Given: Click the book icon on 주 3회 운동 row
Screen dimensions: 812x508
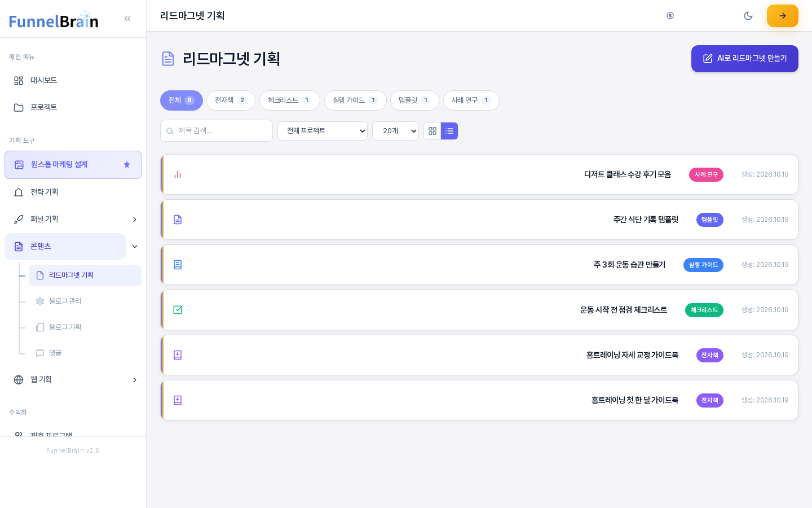Looking at the screenshot, I should tap(178, 265).
